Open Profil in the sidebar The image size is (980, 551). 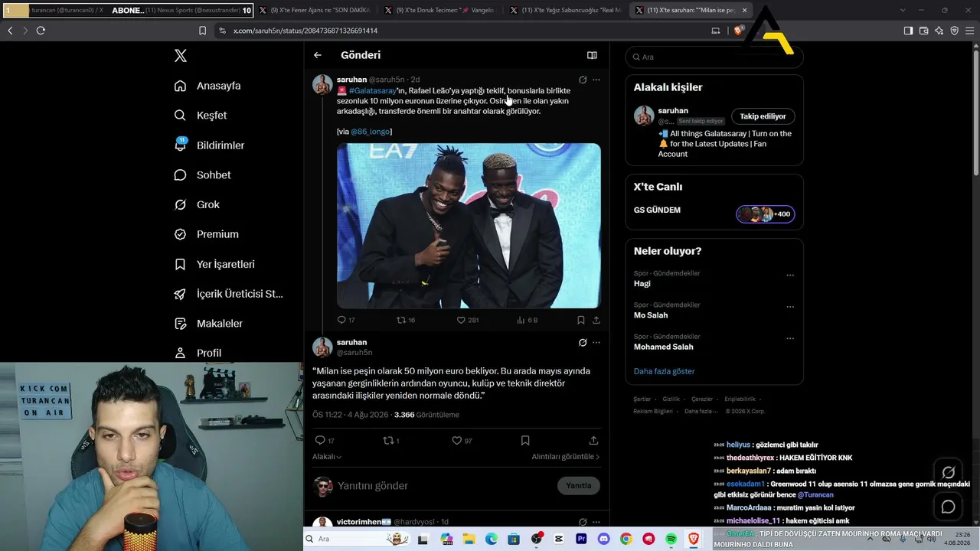click(x=198, y=353)
